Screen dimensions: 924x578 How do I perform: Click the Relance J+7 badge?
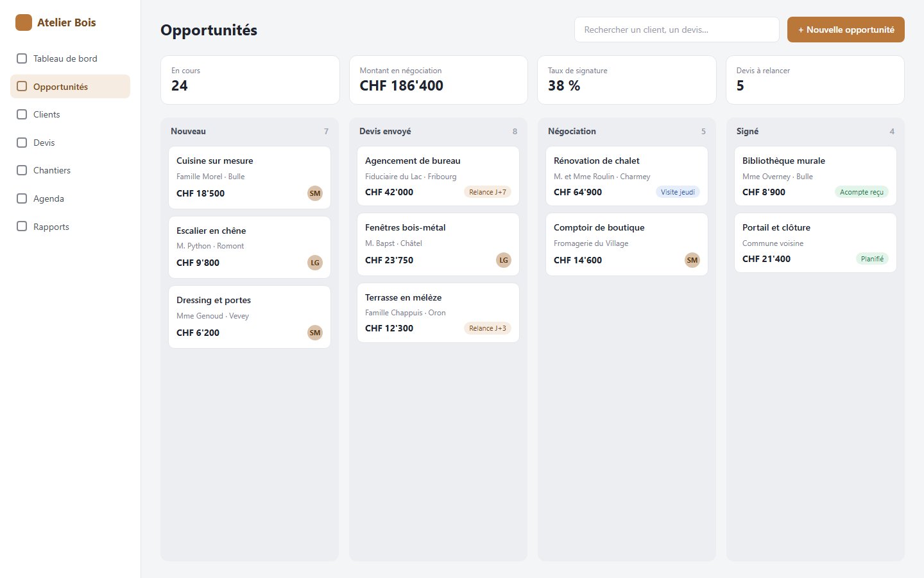pyautogui.click(x=488, y=192)
